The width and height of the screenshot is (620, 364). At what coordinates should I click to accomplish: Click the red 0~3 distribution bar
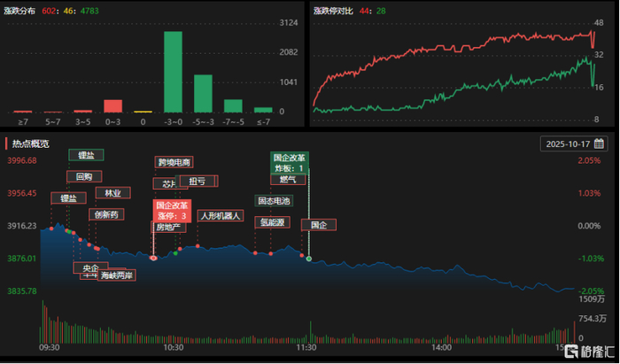tap(113, 106)
